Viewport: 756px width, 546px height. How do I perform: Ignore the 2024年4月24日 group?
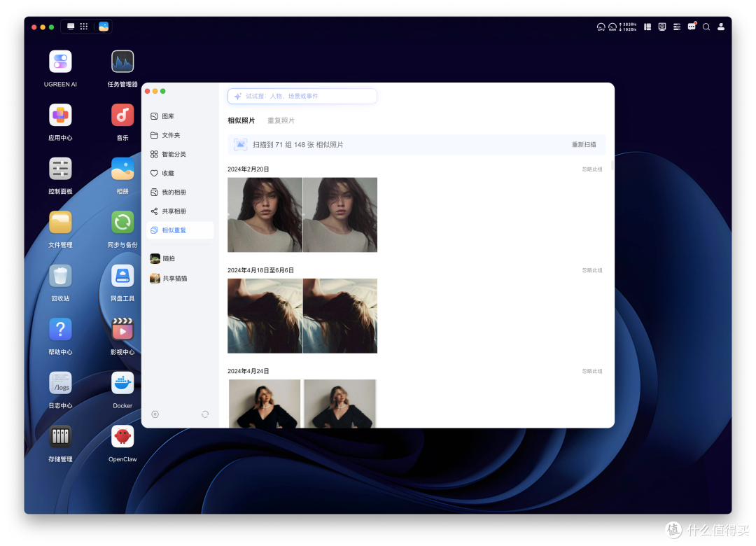point(592,372)
